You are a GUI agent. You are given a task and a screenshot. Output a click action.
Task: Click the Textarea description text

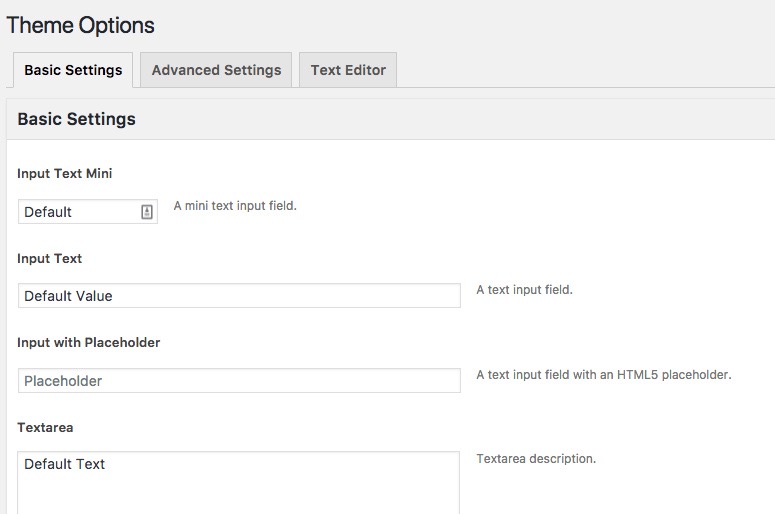536,459
